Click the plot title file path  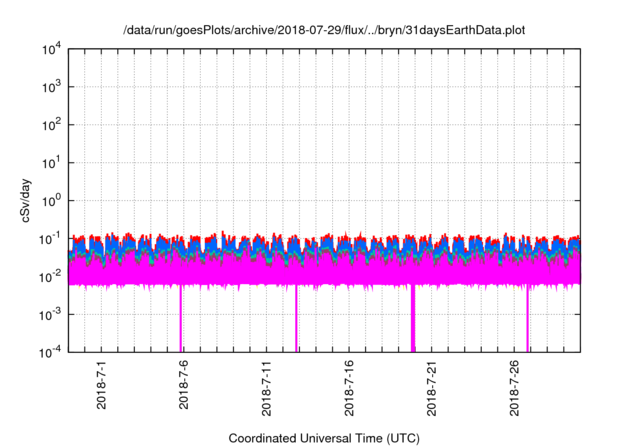pyautogui.click(x=324, y=30)
